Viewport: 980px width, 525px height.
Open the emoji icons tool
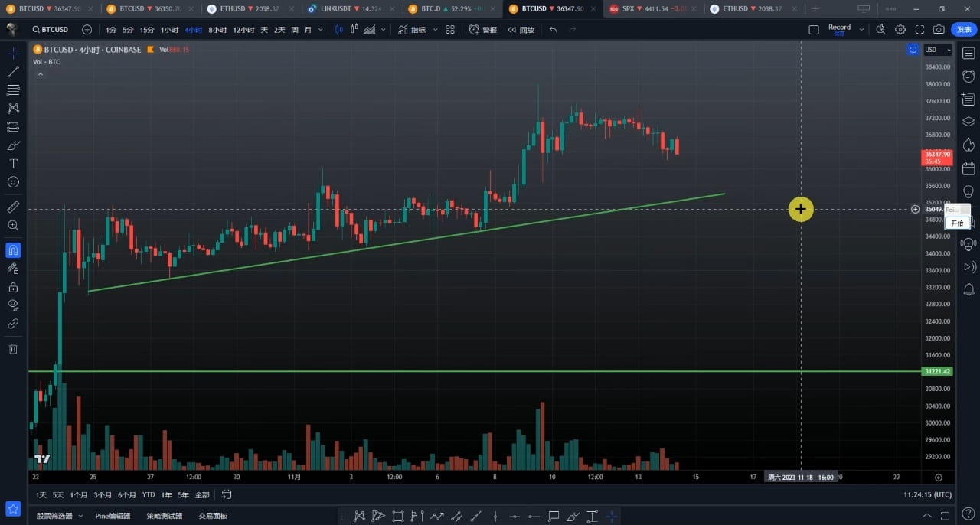point(13,182)
